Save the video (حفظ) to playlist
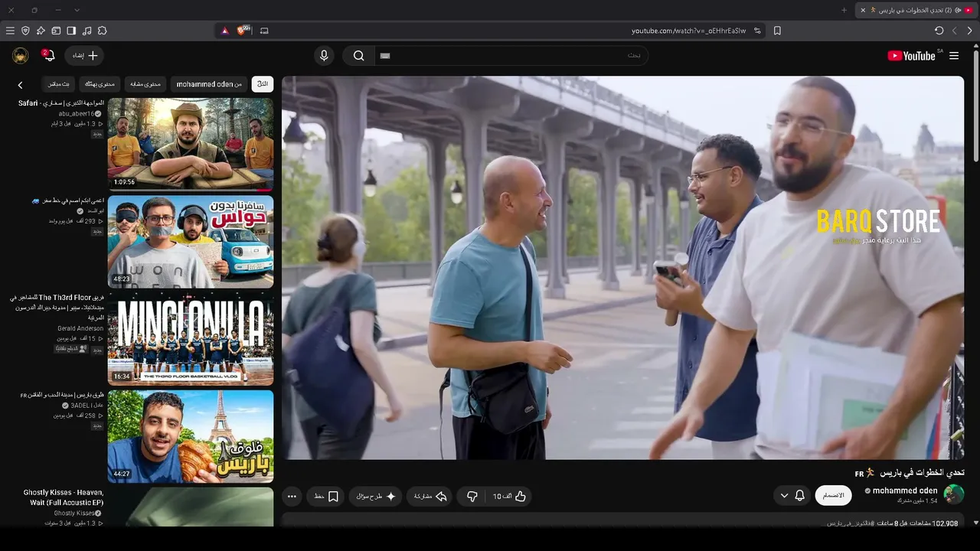The width and height of the screenshot is (980, 551). [326, 496]
